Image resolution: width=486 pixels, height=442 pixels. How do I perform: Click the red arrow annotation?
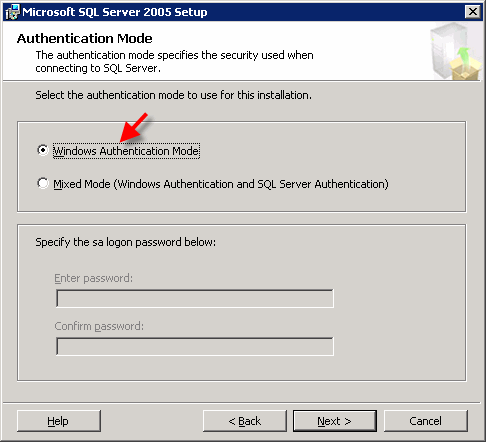[134, 127]
